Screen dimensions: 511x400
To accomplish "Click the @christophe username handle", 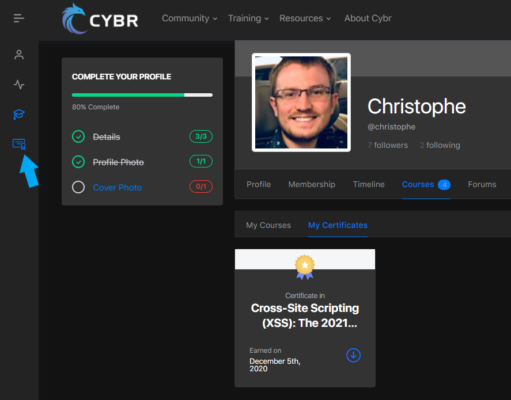I will 391,127.
